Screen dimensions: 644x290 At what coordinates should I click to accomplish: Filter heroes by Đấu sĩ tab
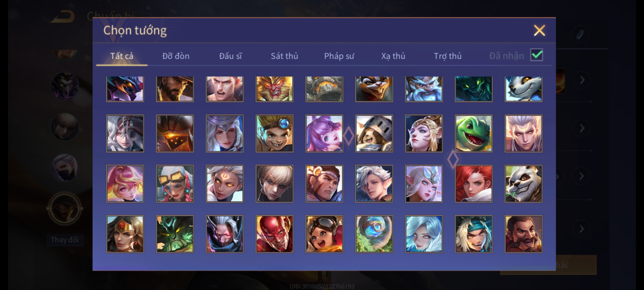pyautogui.click(x=230, y=56)
